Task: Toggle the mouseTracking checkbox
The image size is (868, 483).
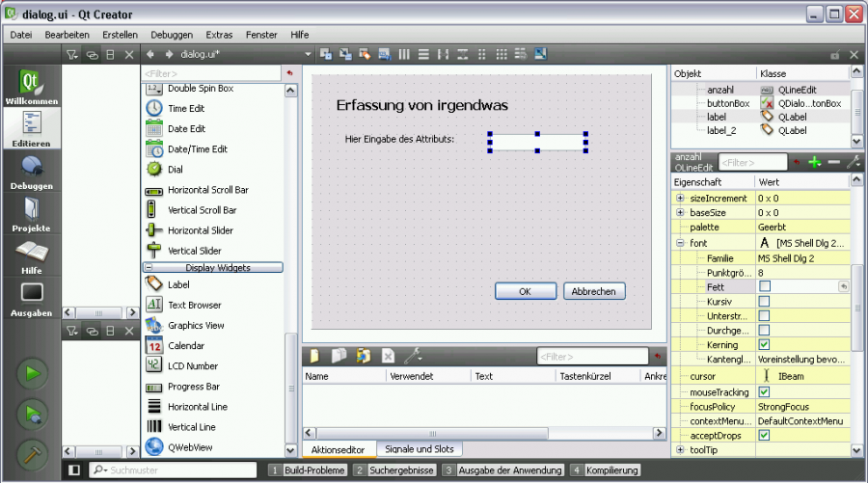Action: 765,392
